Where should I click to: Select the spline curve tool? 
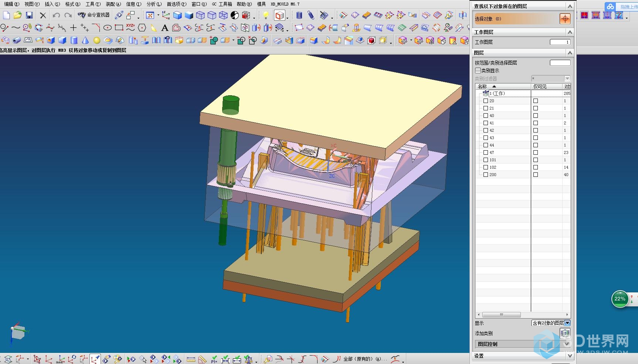click(x=16, y=28)
